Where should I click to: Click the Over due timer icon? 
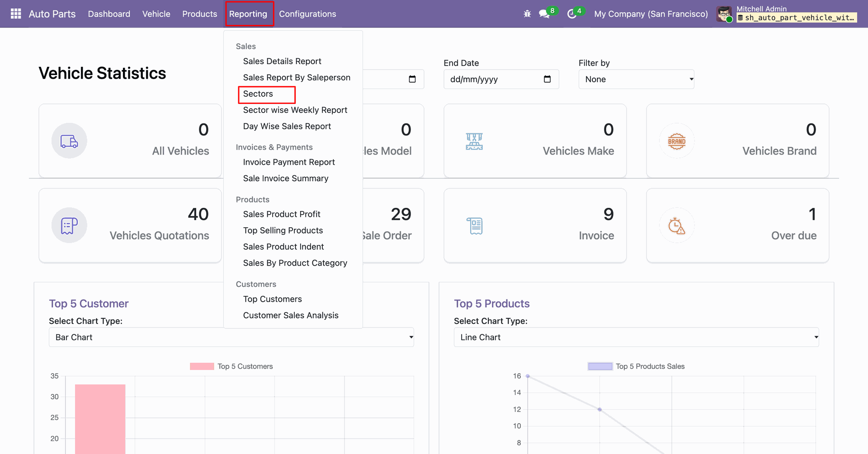[677, 225]
